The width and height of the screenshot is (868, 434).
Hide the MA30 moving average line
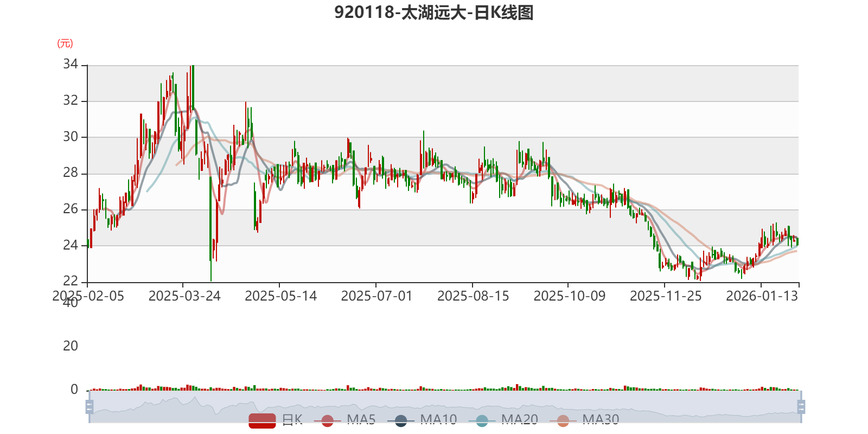coord(584,420)
